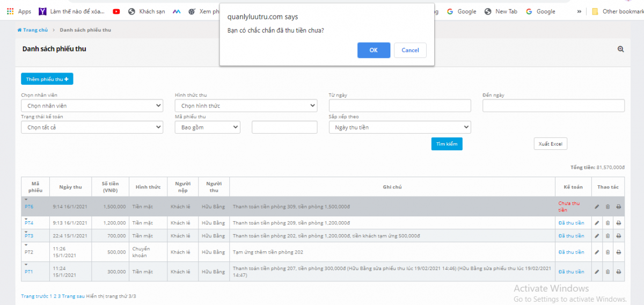Delete receipt PT4 using the trash icon
This screenshot has width=644, height=305.
[608, 223]
